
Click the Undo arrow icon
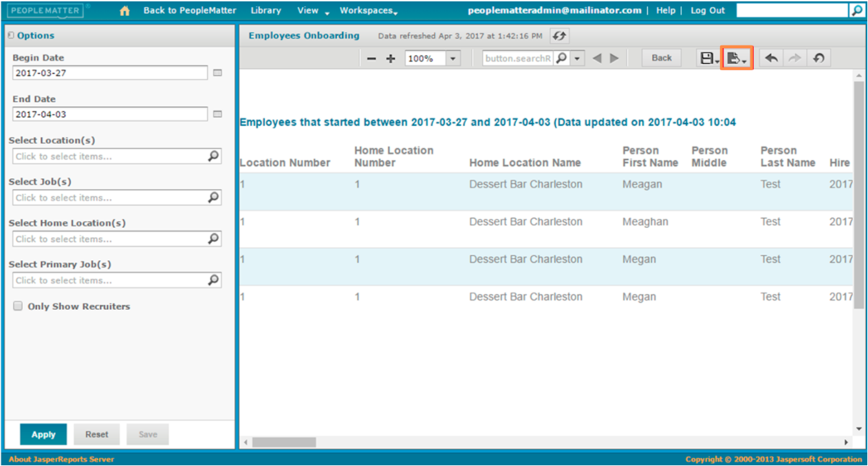(772, 59)
